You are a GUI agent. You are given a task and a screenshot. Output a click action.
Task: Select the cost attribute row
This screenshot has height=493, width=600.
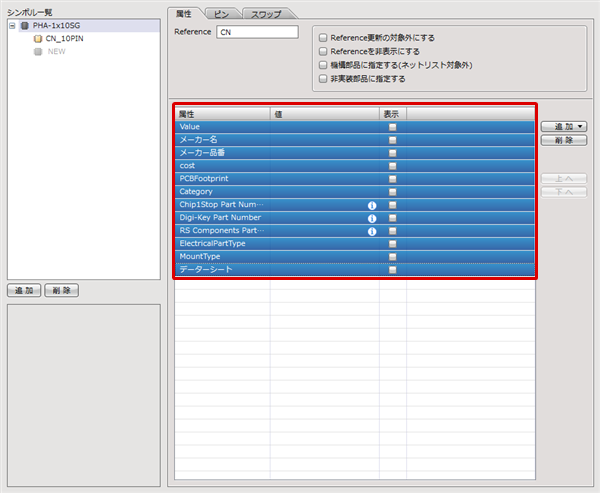355,166
